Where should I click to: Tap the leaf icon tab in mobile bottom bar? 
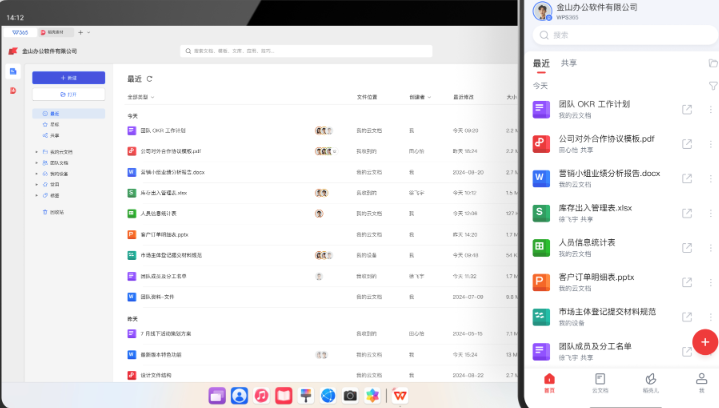650,383
